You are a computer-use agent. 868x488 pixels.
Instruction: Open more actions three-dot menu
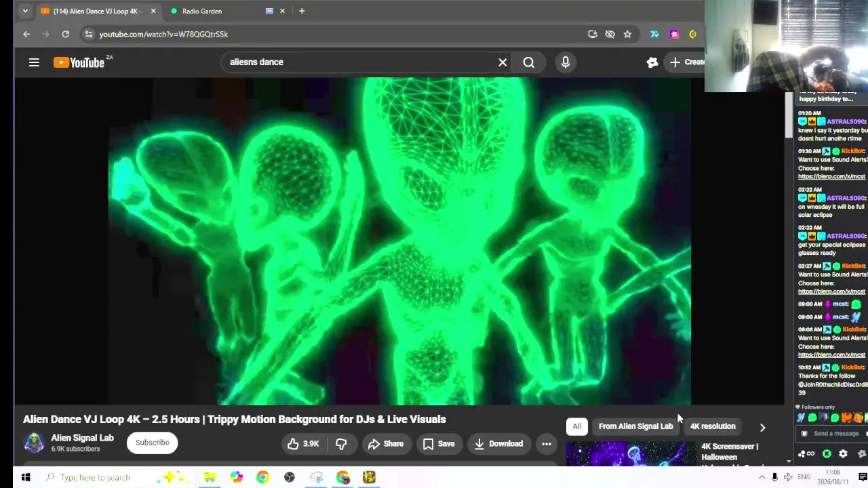pyautogui.click(x=547, y=444)
